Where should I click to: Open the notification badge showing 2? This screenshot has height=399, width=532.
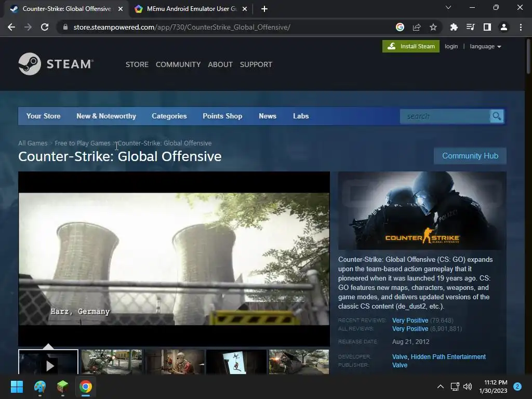(x=517, y=387)
